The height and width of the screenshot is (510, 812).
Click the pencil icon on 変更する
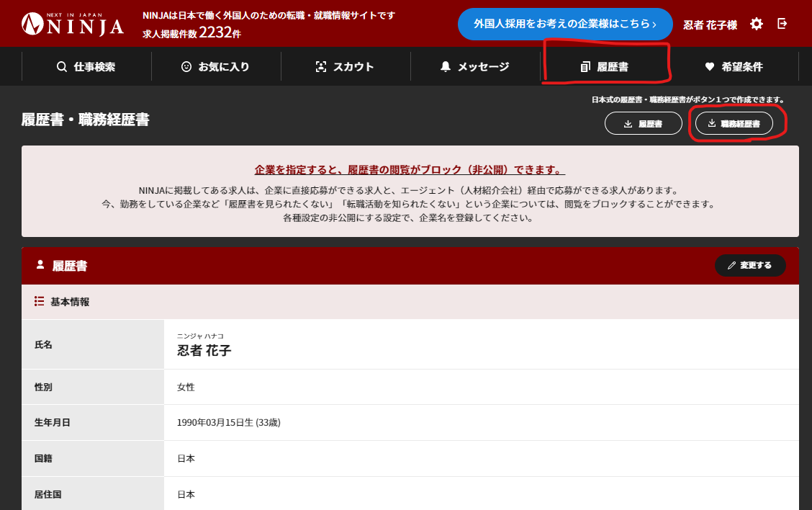pyautogui.click(x=733, y=265)
